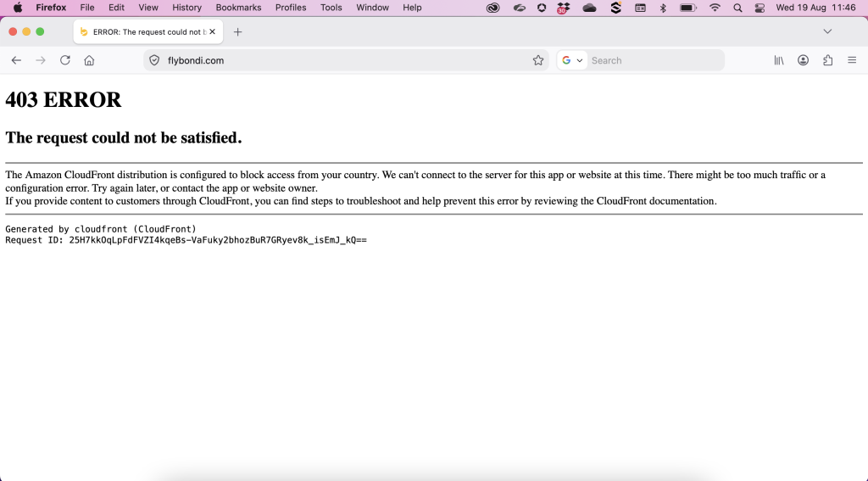Image resolution: width=868 pixels, height=481 pixels.
Task: Open the File menu
Action: 87,8
